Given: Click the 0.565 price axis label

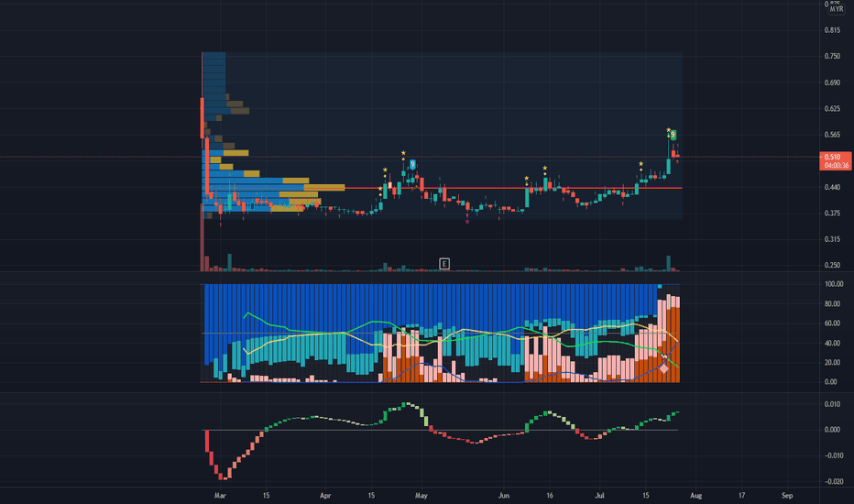Looking at the screenshot, I should [x=832, y=135].
